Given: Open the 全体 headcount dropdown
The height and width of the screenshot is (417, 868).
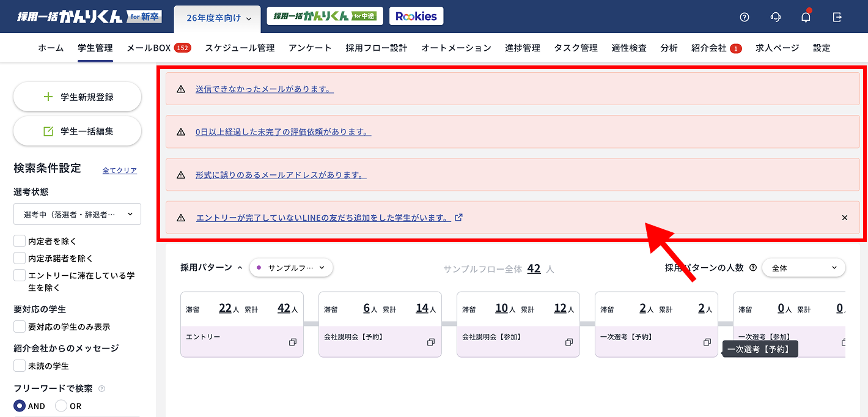Looking at the screenshot, I should [x=803, y=268].
